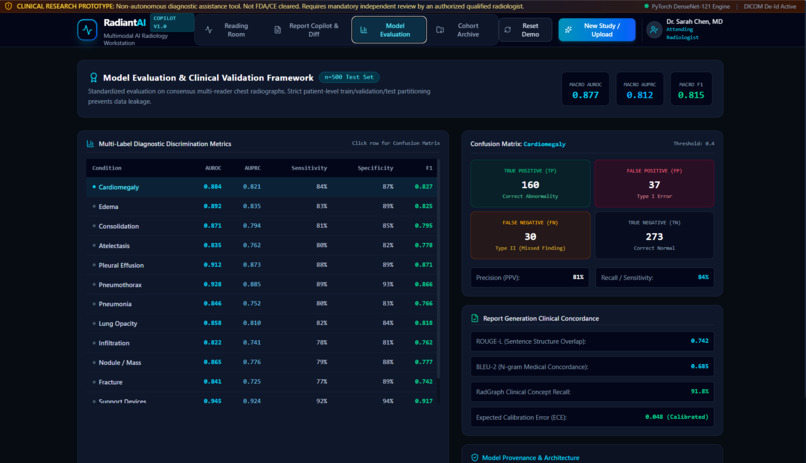The width and height of the screenshot is (806, 463).
Task: Click the metrics table vertical scrollbar
Action: point(438,270)
